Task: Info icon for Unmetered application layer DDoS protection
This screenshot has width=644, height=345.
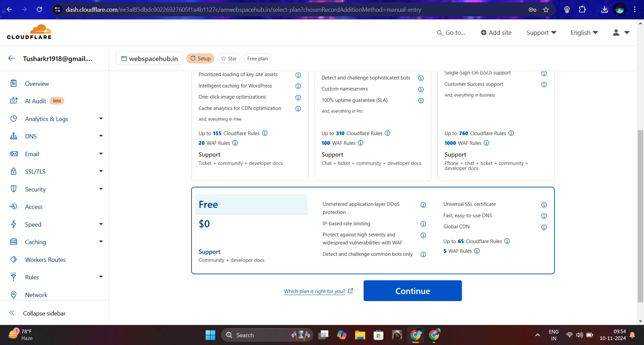Action: tap(423, 205)
